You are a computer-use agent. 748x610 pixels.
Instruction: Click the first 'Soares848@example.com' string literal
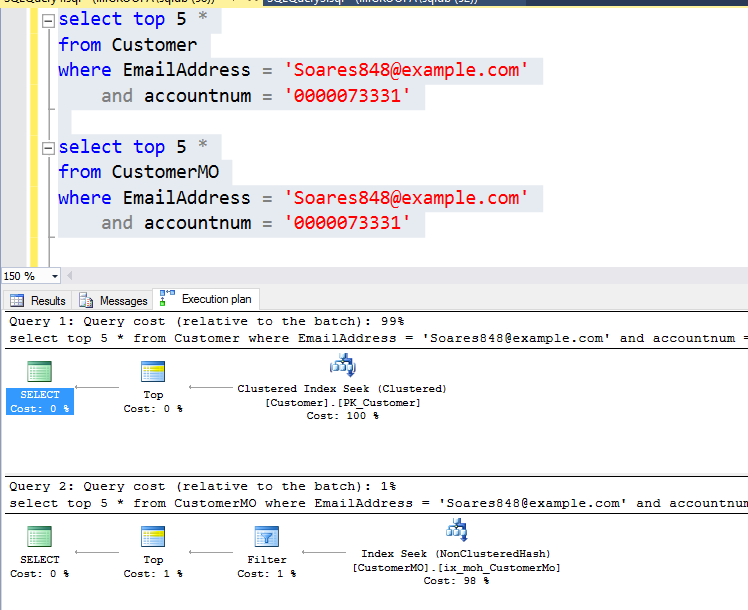(x=406, y=70)
